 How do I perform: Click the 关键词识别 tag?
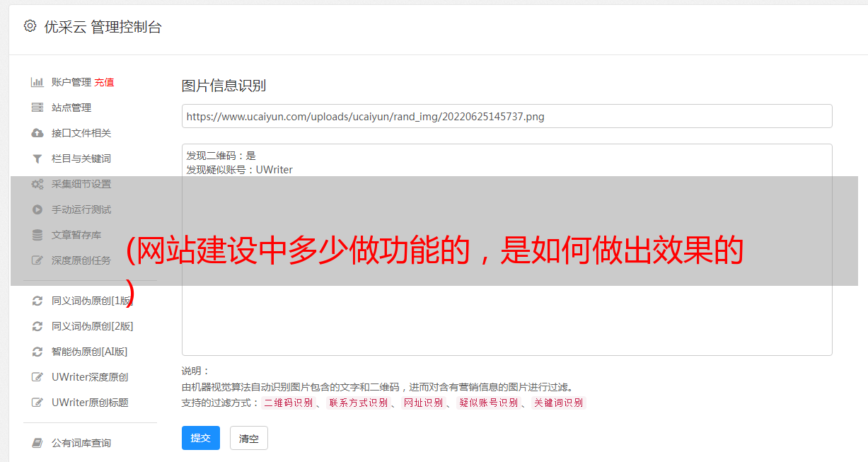coord(558,403)
